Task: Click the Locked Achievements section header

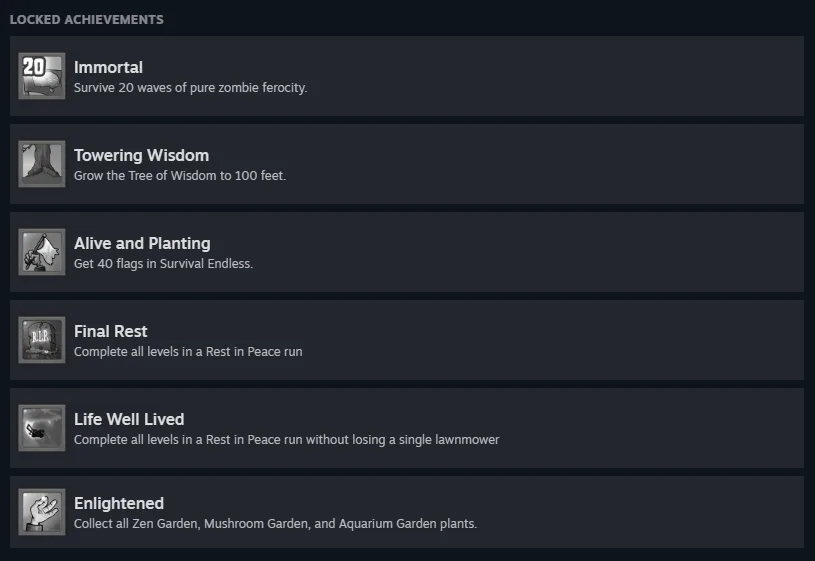Action: coord(86,19)
